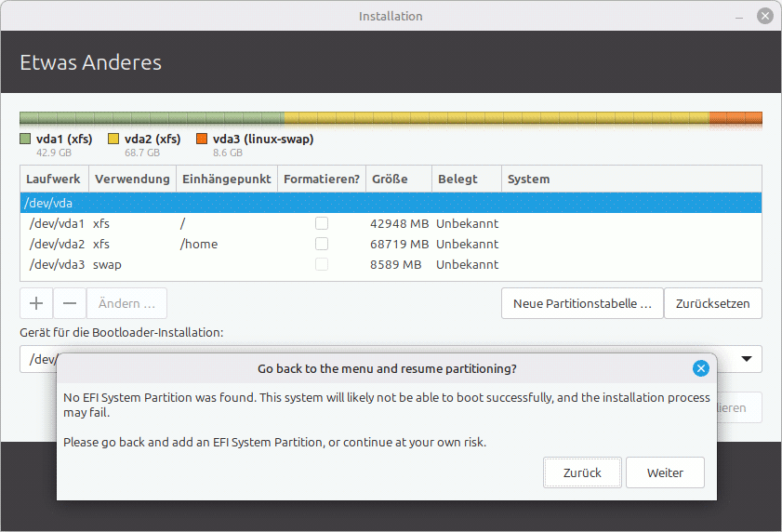Click the plus icon to add a partition

pos(36,303)
